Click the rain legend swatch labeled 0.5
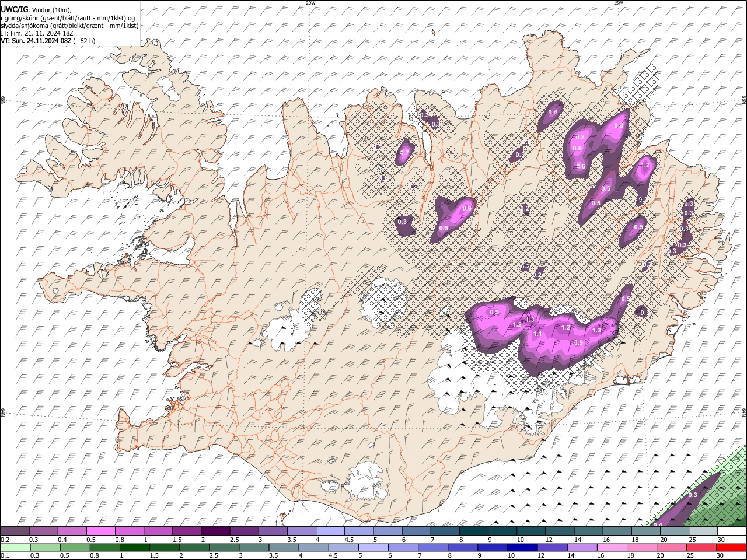Image resolution: width=747 pixels, height=560 pixels. pyautogui.click(x=74, y=547)
